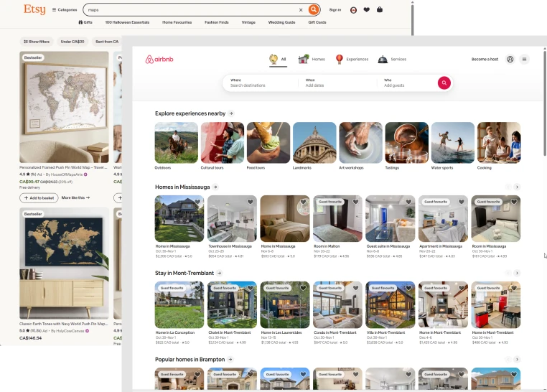Favourite the Townhouse in Mississauga heart
The width and height of the screenshot is (547, 392).
250,202
